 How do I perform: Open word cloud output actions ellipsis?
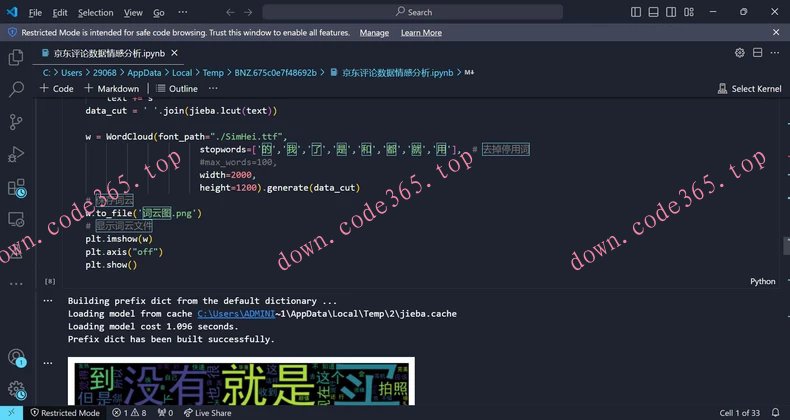click(48, 363)
